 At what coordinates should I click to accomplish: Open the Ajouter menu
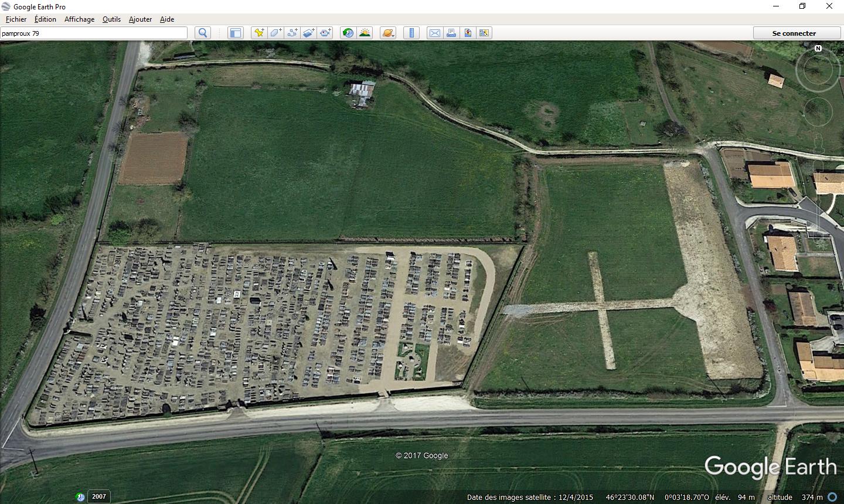coord(140,19)
